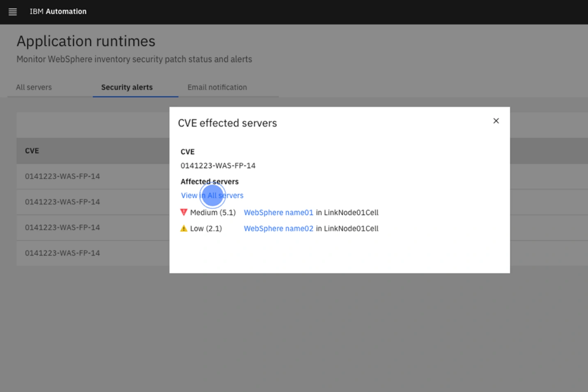The image size is (588, 392).
Task: Click the yellow Low severity warning icon
Action: [x=184, y=228]
